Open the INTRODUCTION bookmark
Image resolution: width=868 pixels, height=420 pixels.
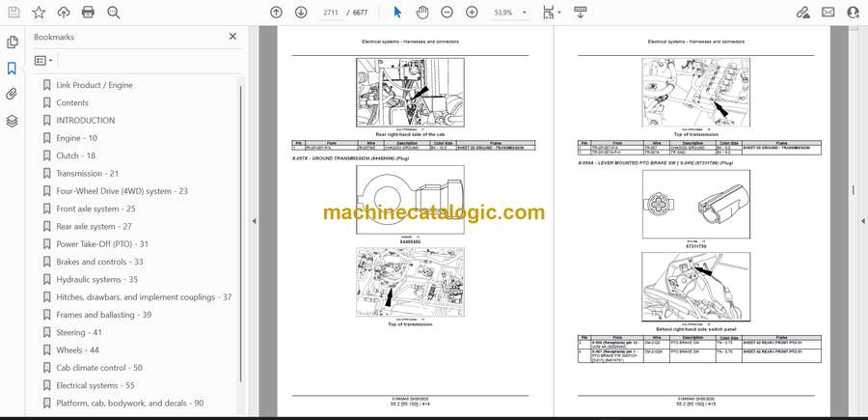tap(85, 121)
